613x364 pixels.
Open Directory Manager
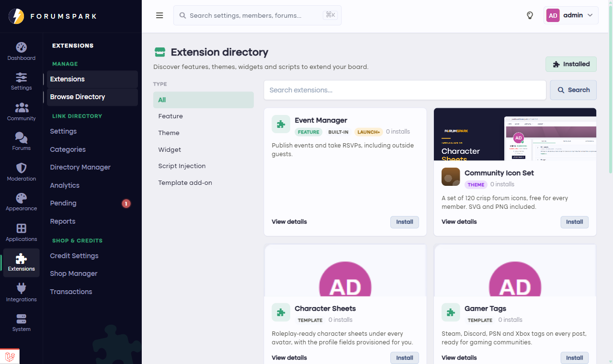(92, 167)
